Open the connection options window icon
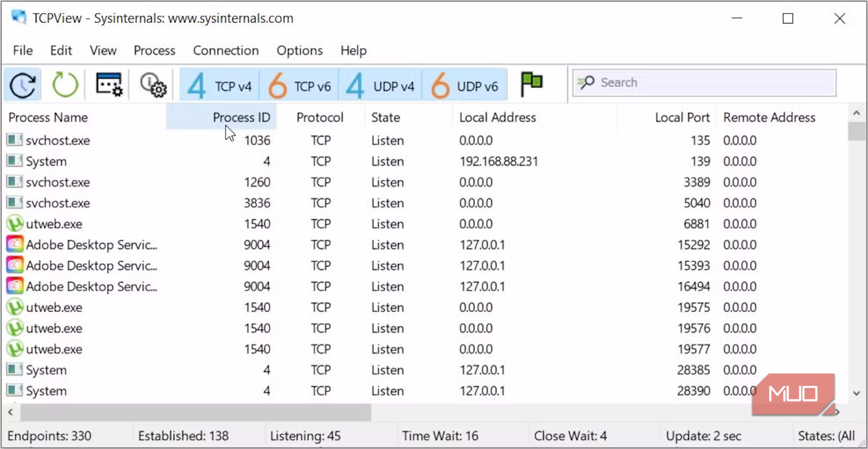This screenshot has width=868, height=449. (x=109, y=84)
